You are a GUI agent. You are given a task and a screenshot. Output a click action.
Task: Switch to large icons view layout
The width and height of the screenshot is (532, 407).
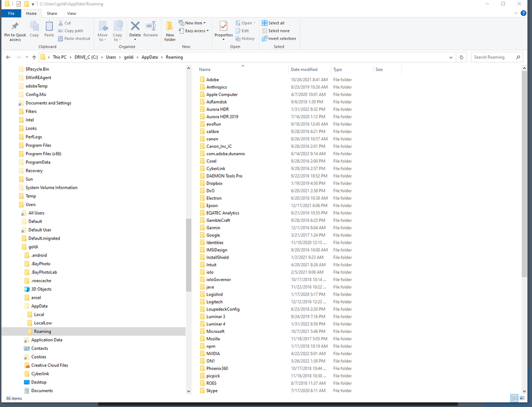[x=522, y=398]
